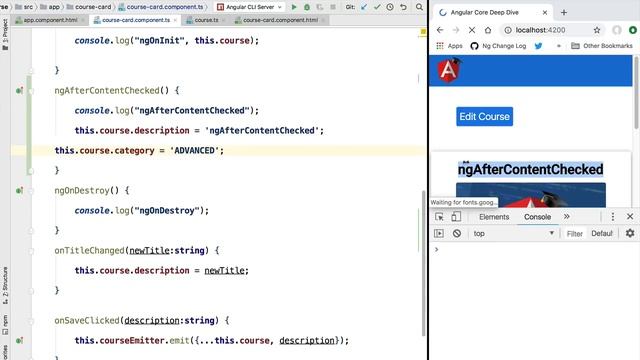Select the course-card.component.ts editor tab
The height and width of the screenshot is (360, 640).
point(136,20)
